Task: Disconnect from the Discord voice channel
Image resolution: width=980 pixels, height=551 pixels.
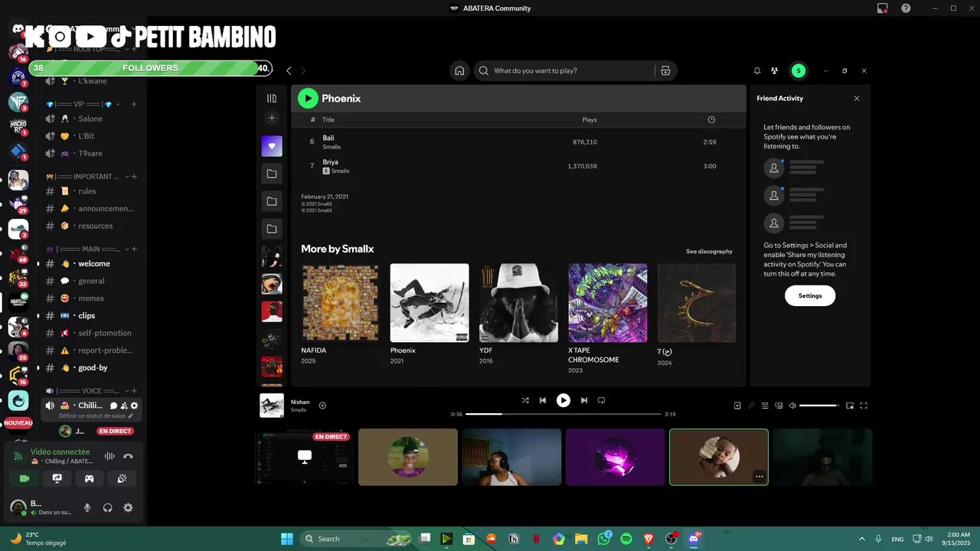Action: 128,456
